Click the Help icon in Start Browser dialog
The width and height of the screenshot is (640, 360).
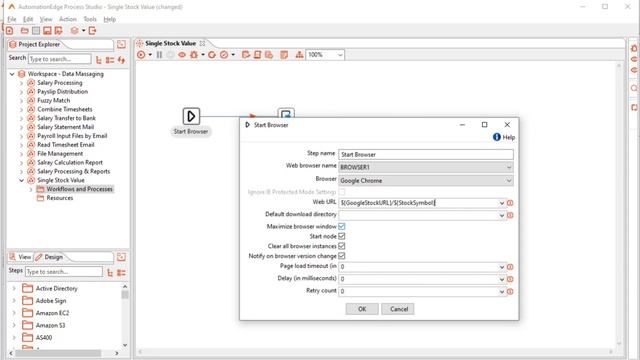tap(497, 137)
